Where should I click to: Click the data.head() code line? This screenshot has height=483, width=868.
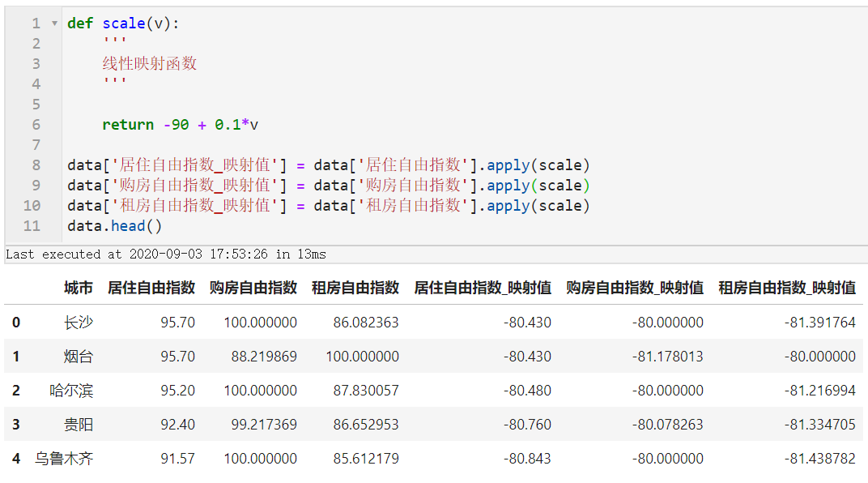(115, 226)
